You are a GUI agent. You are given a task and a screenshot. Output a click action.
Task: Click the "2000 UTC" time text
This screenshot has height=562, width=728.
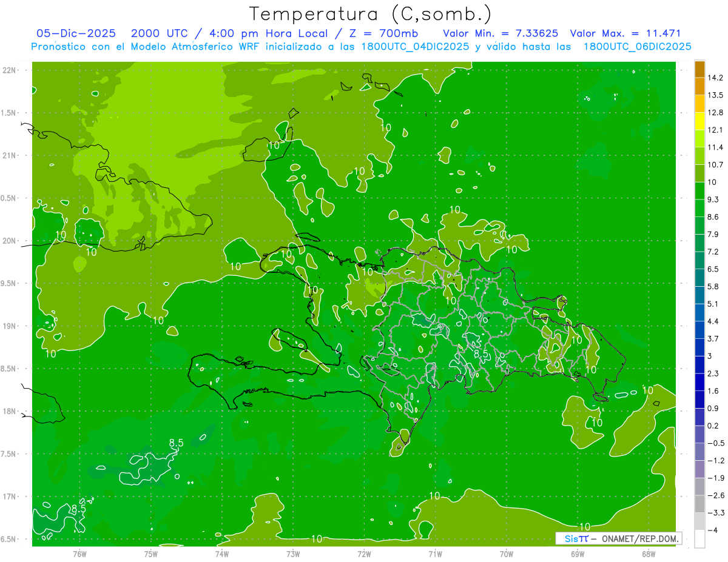coord(160,33)
